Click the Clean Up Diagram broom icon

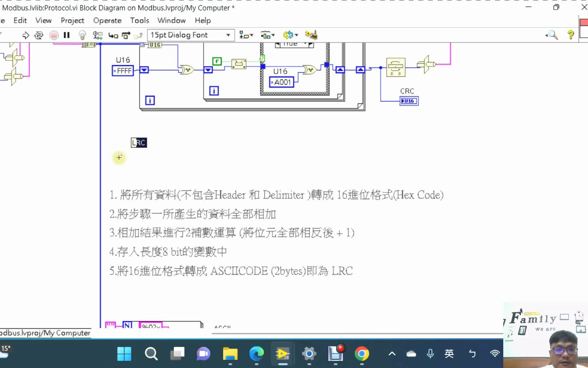[x=311, y=35]
